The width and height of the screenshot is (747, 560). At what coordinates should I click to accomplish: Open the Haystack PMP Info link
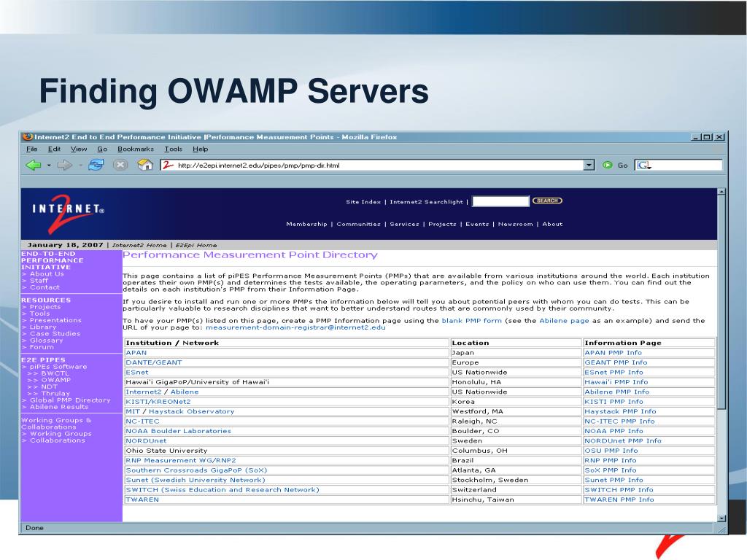620,411
